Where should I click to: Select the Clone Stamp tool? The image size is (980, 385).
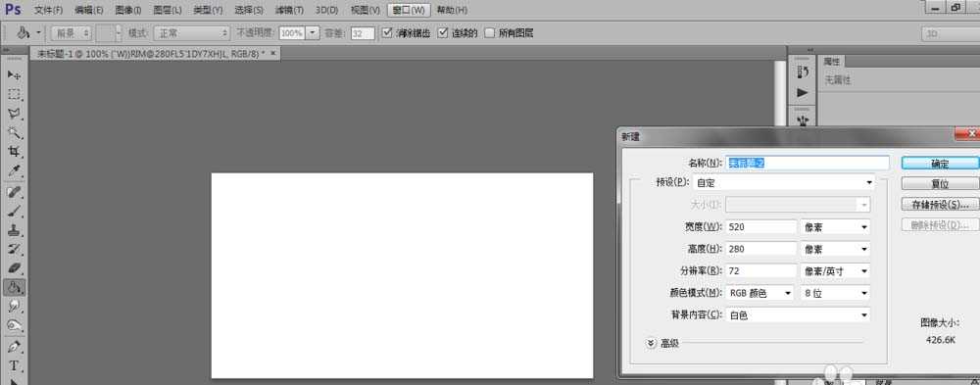[x=15, y=230]
